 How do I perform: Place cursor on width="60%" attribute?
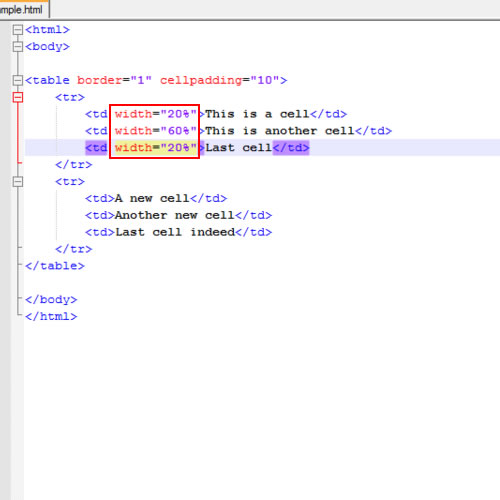[x=156, y=131]
